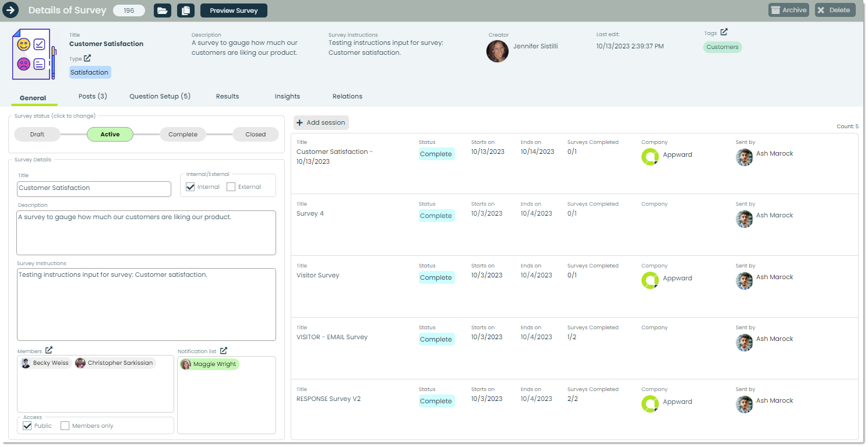Toggle the Public access checkbox
The height and width of the screenshot is (447, 868).
coord(27,426)
